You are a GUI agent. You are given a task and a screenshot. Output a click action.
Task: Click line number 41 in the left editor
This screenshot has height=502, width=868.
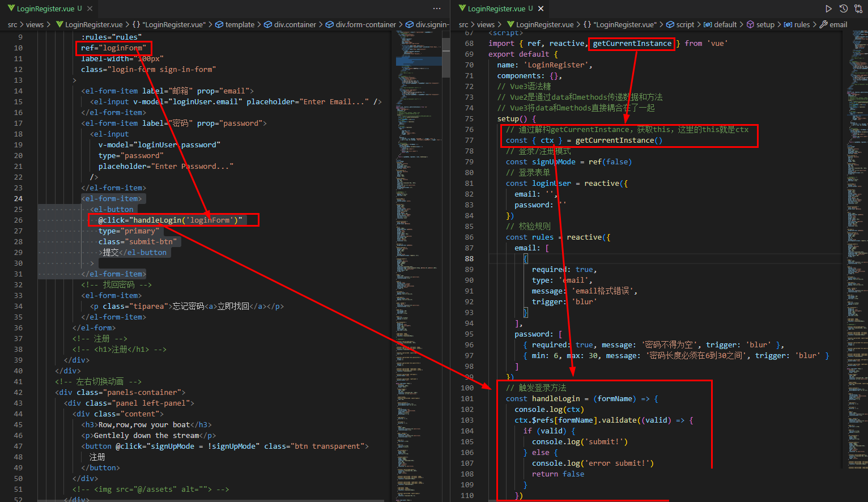tap(18, 381)
